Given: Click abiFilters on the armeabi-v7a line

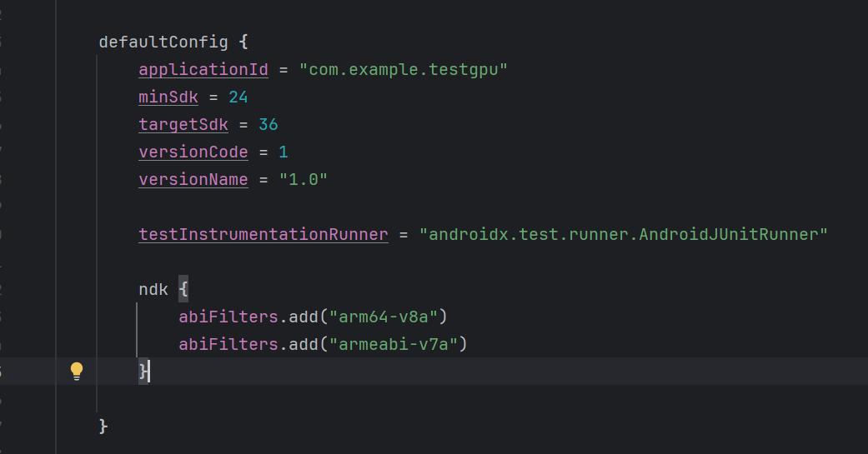Looking at the screenshot, I should coord(228,345).
